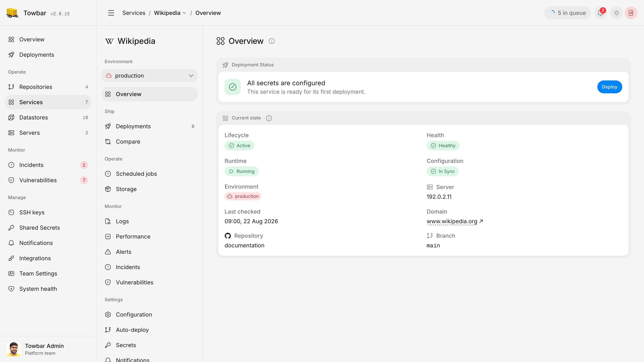Click the main branch value
The image size is (644, 362).
click(x=433, y=246)
